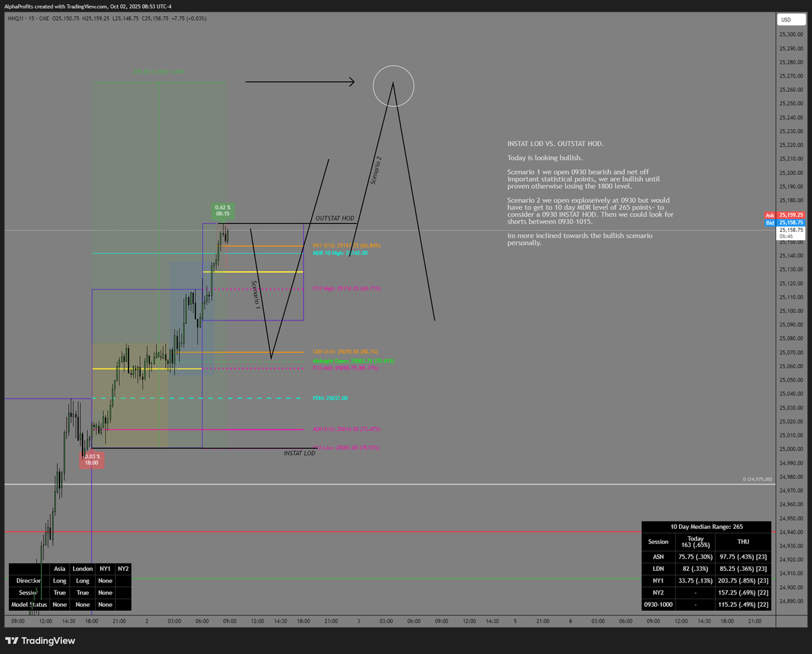This screenshot has height=654, width=812.
Task: Click the 25,100.00 price axis label
Action: pos(791,310)
